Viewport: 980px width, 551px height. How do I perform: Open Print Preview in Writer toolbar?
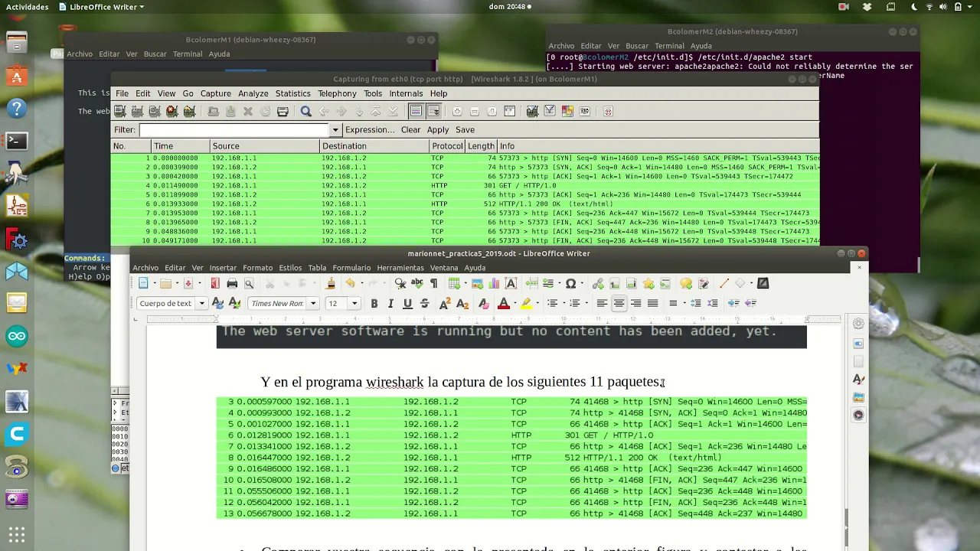click(x=249, y=283)
